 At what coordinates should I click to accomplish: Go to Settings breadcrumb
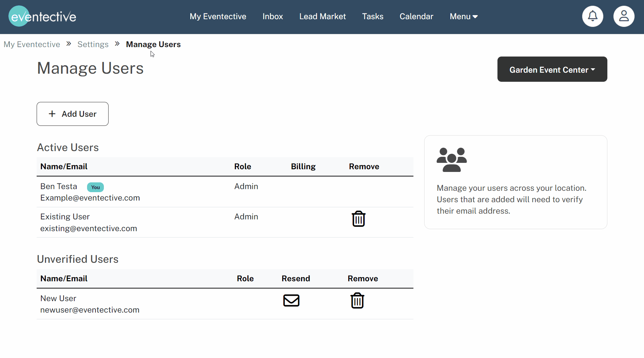(x=93, y=44)
